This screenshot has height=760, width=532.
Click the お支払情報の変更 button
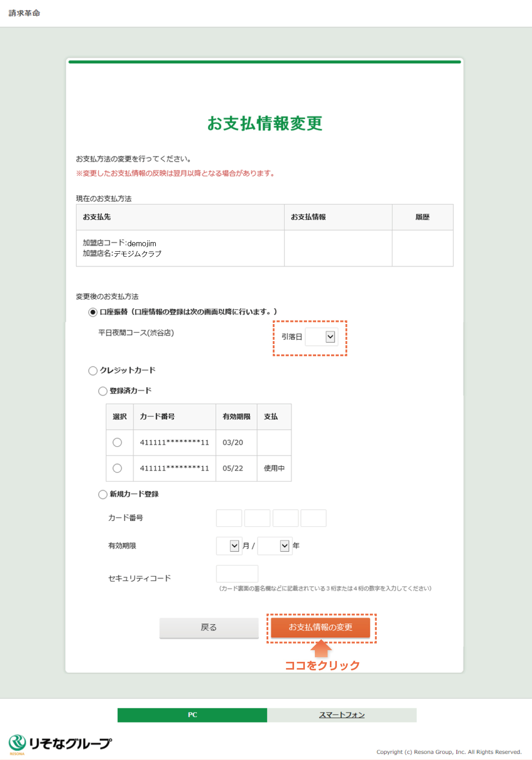(x=321, y=627)
